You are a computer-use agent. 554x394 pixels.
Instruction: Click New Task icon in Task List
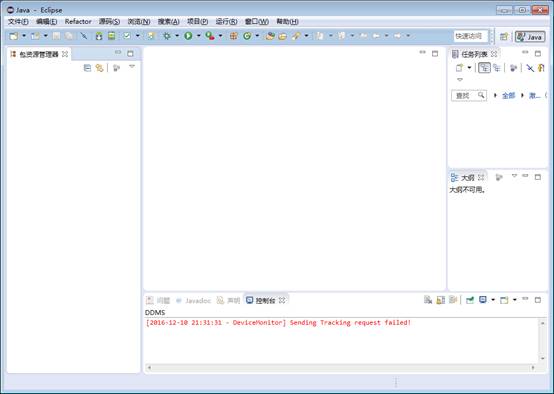point(459,68)
